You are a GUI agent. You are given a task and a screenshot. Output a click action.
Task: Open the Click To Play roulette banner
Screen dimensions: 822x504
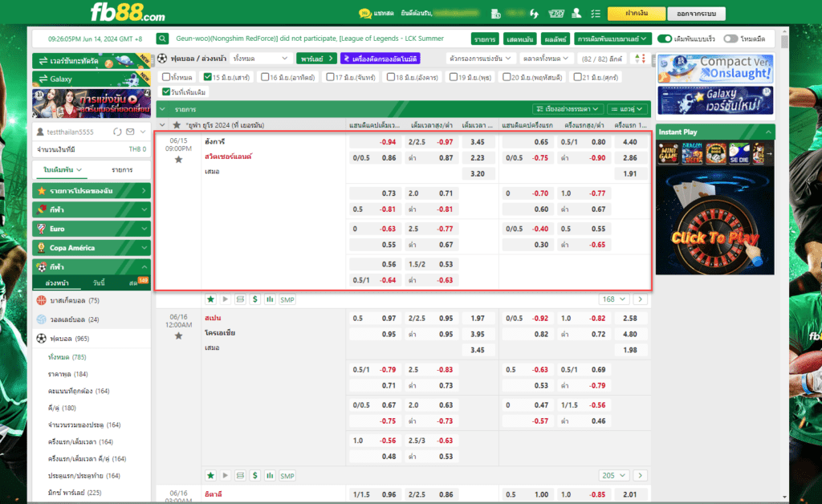coord(715,221)
